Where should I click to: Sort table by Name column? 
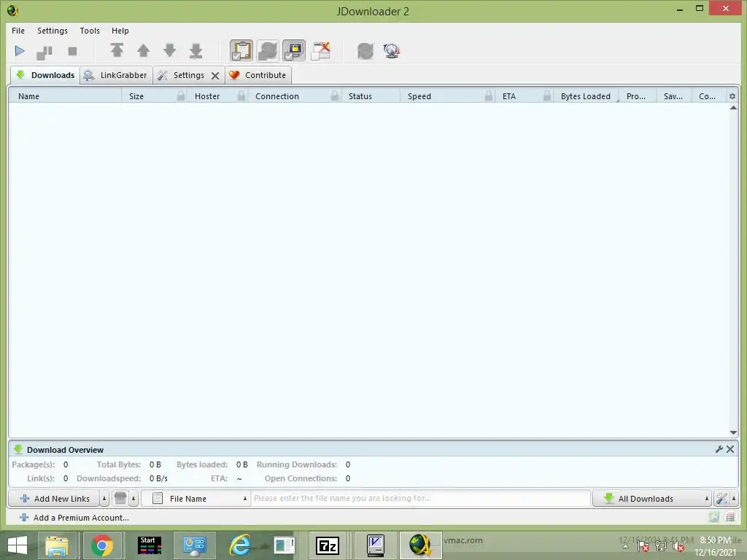pos(65,96)
